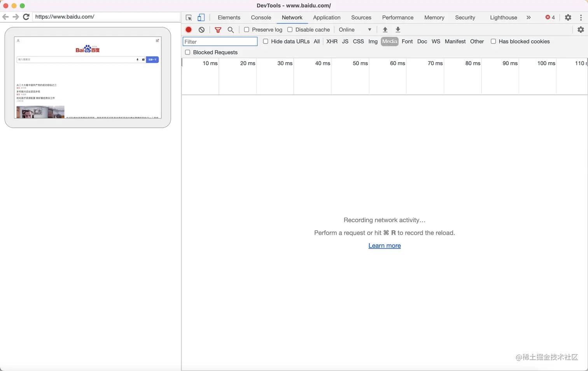Click the 50 ms timeline marker
Screen dimensions: 588x371
[x=360, y=63]
